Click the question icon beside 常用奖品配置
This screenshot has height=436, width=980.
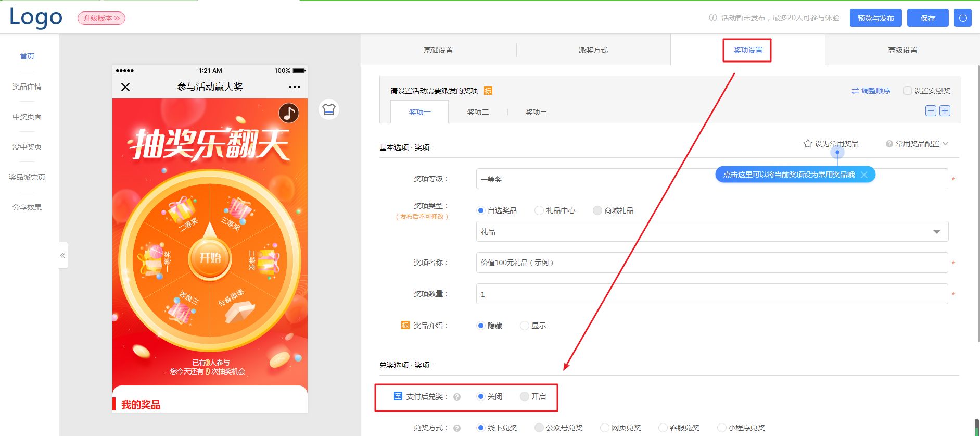pos(889,144)
